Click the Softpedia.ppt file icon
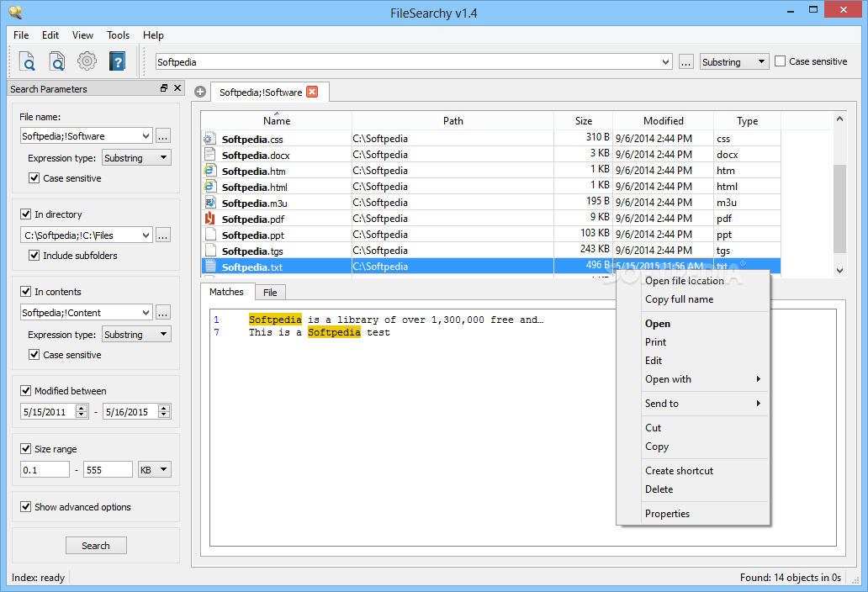The image size is (868, 592). coord(209,235)
